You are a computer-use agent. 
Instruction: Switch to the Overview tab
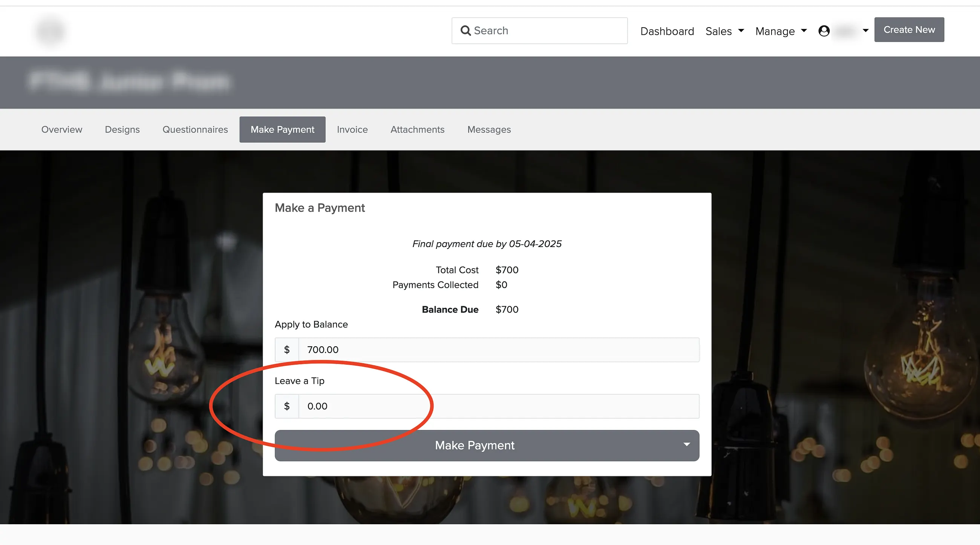click(62, 129)
